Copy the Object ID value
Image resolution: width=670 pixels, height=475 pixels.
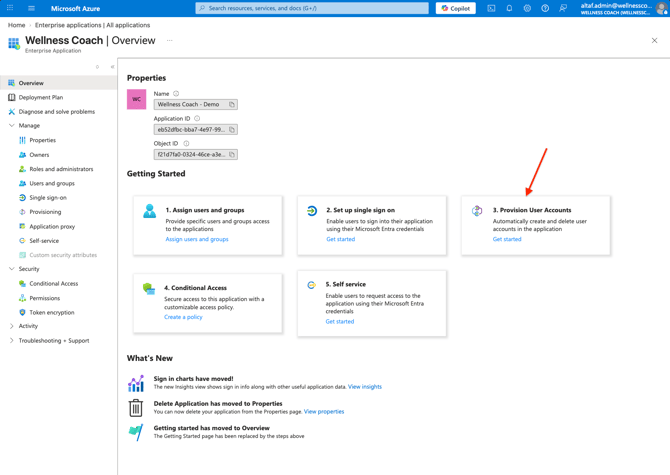232,154
